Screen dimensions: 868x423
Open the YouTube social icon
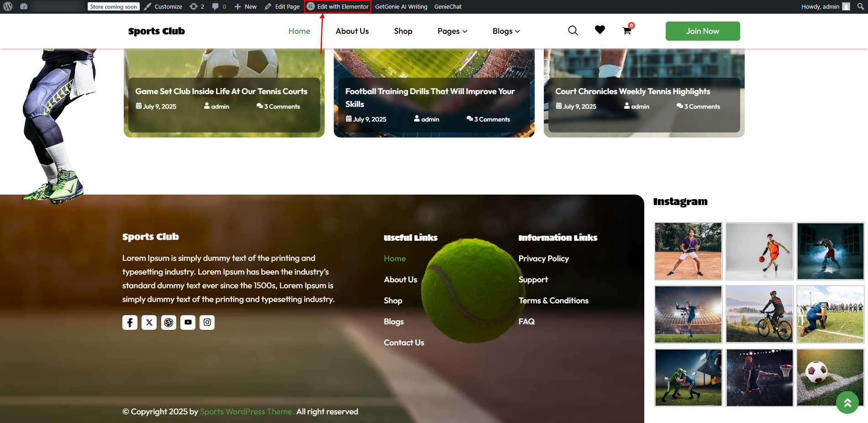tap(188, 323)
